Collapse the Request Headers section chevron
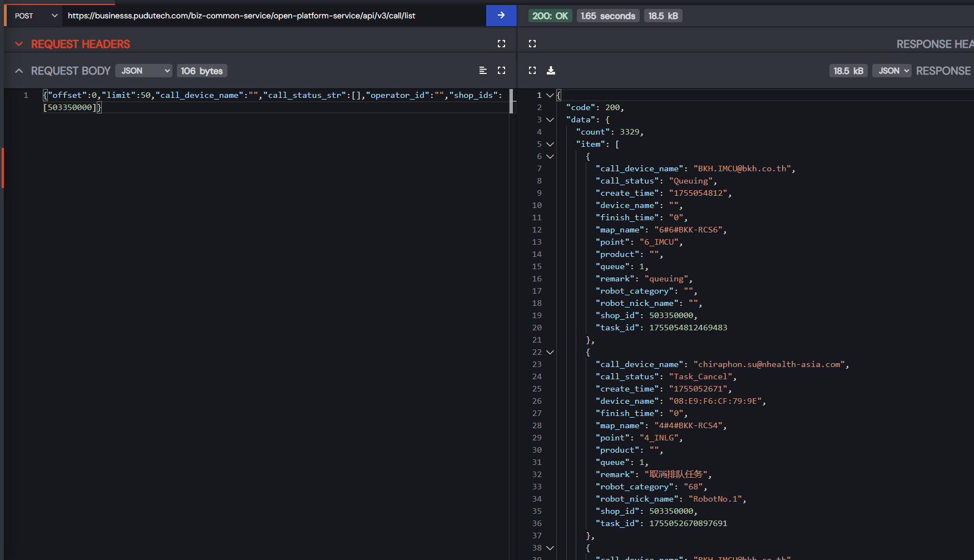 point(19,44)
